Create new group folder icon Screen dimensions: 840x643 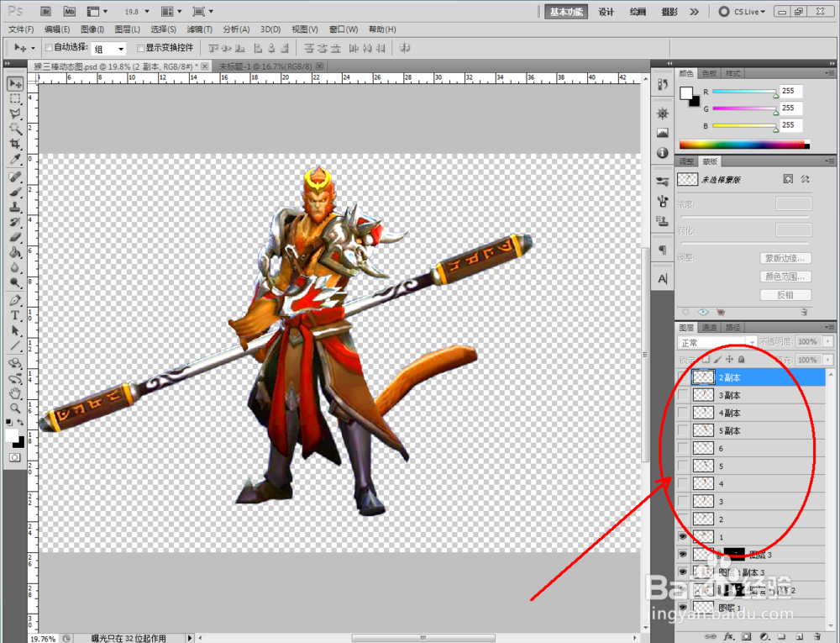click(781, 636)
